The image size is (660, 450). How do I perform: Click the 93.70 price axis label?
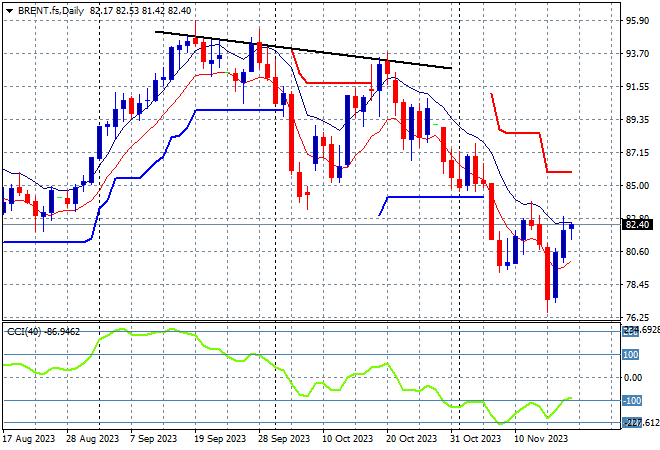pos(637,53)
